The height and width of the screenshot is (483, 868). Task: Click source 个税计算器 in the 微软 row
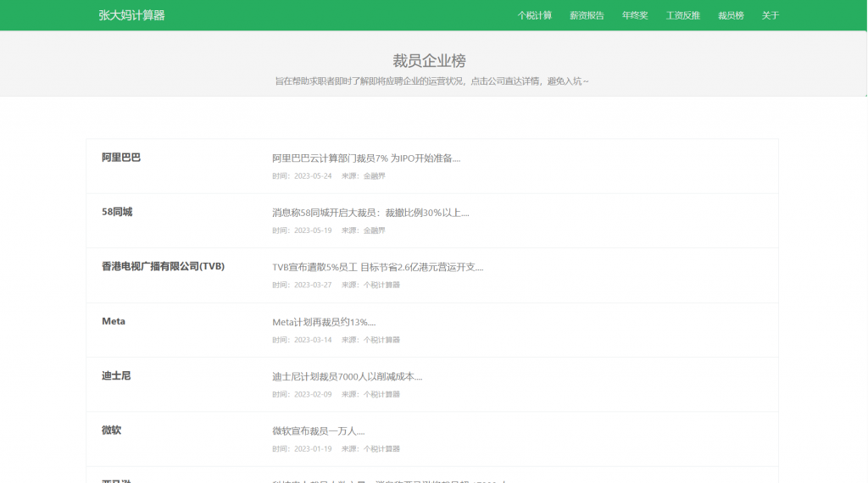[x=381, y=449]
